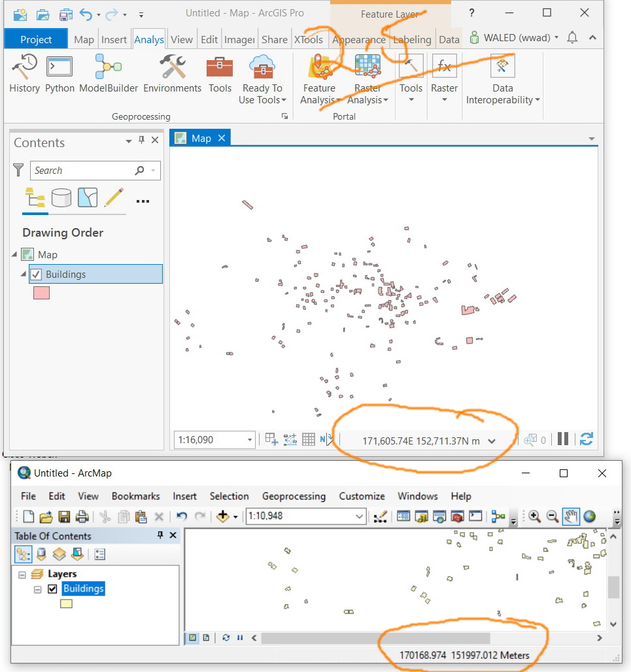Click pink Buildings symbol swatch in Pro
This screenshot has width=631, height=672.
tap(42, 293)
